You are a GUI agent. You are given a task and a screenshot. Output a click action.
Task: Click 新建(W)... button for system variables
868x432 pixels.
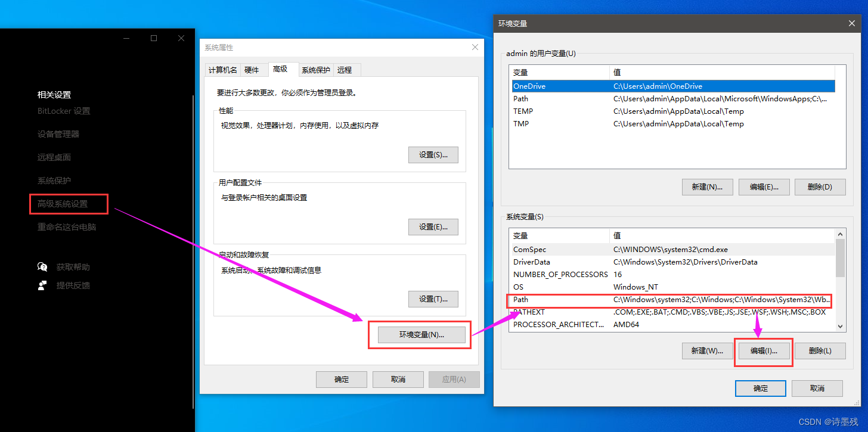[708, 351]
